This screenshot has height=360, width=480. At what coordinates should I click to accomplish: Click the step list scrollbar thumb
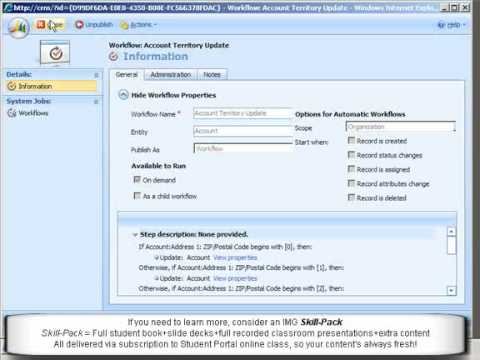[451, 245]
